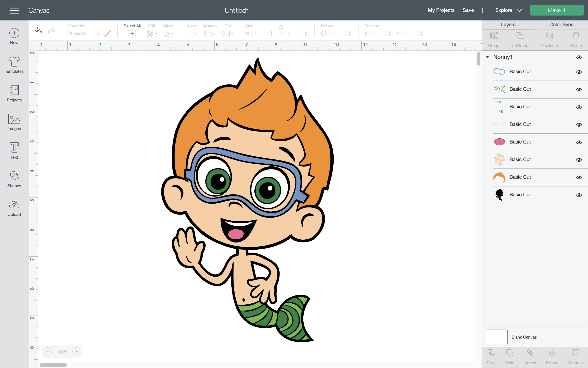Screen dimensions: 588x368
Task: Open the hamburger main menu
Action: coord(14,10)
